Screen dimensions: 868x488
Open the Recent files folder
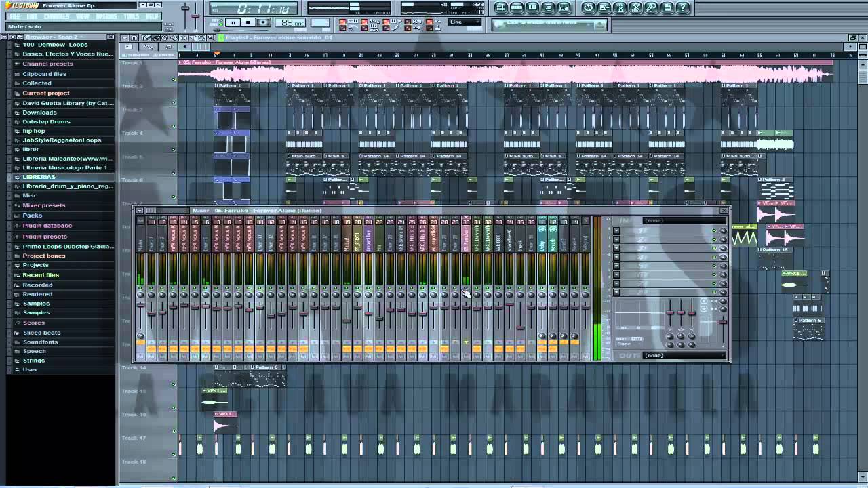(x=41, y=275)
